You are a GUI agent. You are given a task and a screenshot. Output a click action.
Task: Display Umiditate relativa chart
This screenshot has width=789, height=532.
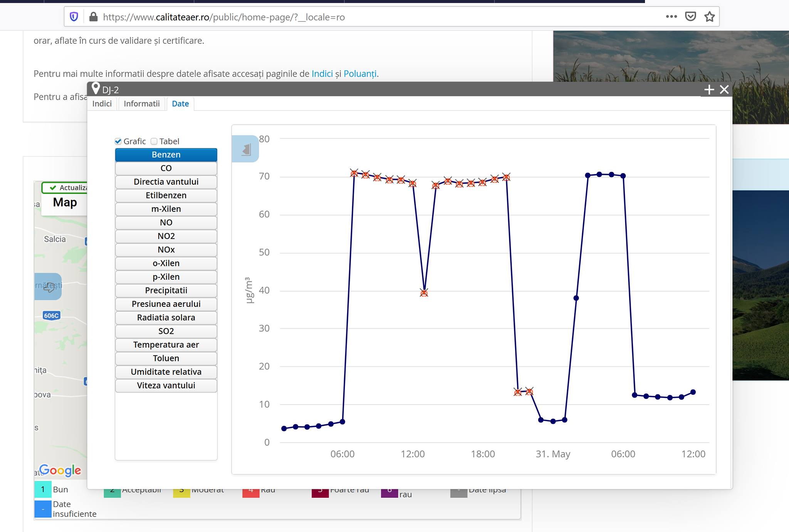pos(166,372)
